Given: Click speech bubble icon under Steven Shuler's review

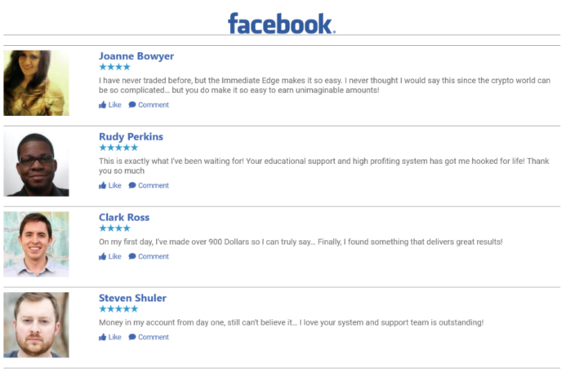Looking at the screenshot, I should point(132,338).
